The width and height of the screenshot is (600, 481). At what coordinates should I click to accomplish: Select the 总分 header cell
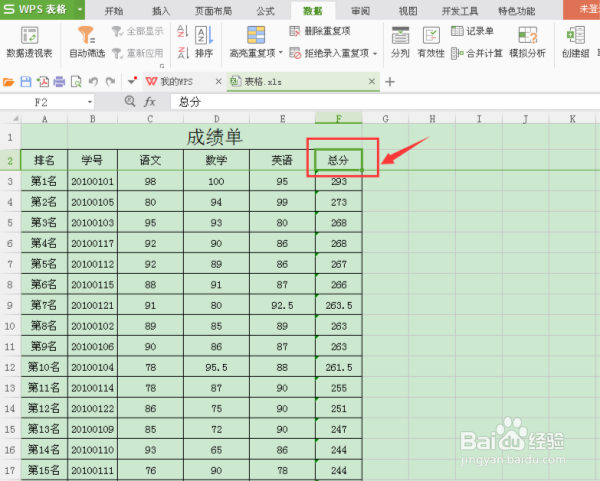point(339,160)
